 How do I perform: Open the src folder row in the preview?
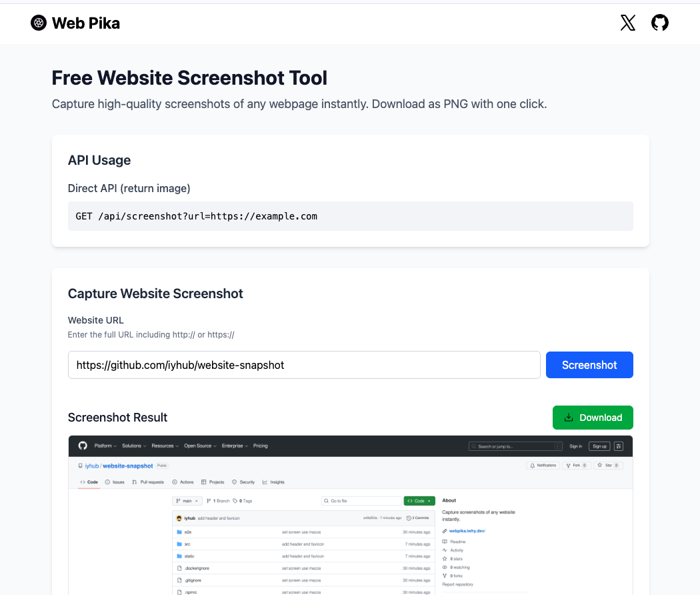pos(303,544)
